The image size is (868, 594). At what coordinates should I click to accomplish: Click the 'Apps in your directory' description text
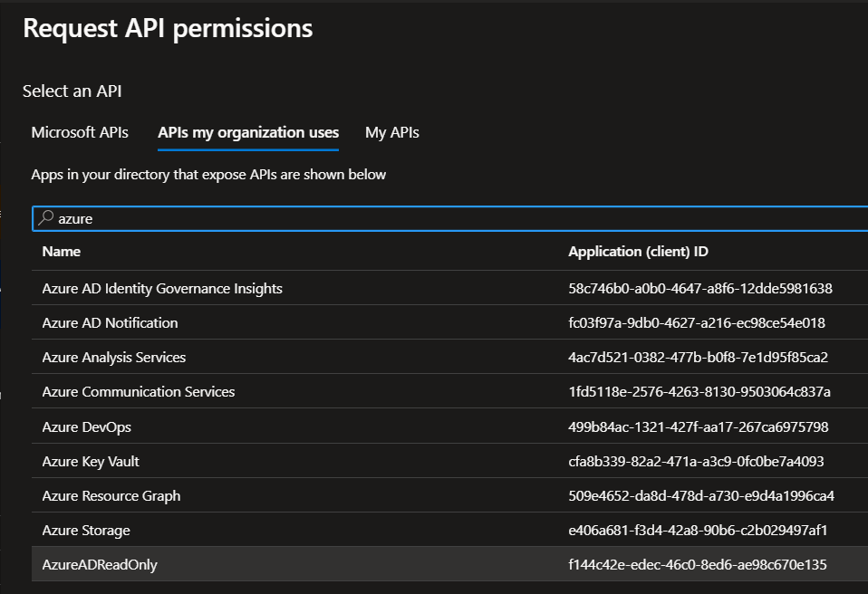208,175
